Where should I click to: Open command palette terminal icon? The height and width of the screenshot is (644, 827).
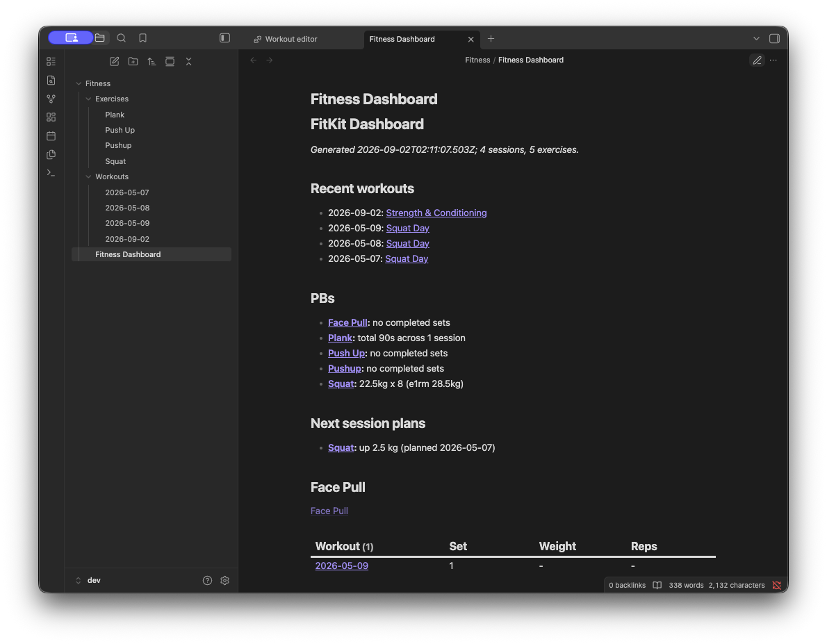tap(51, 173)
